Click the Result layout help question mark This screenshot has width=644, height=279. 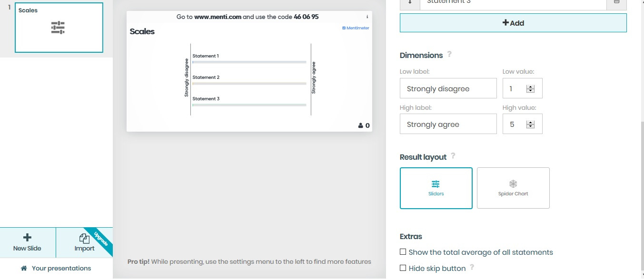pos(453,156)
